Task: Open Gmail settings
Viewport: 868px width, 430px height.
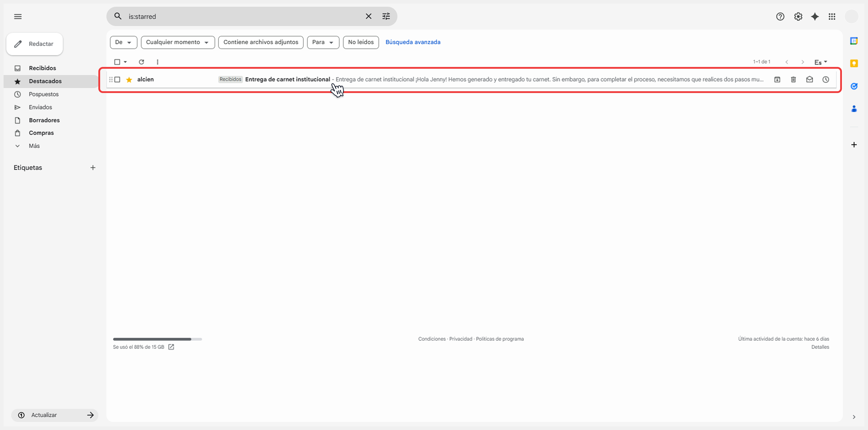Action: point(798,16)
